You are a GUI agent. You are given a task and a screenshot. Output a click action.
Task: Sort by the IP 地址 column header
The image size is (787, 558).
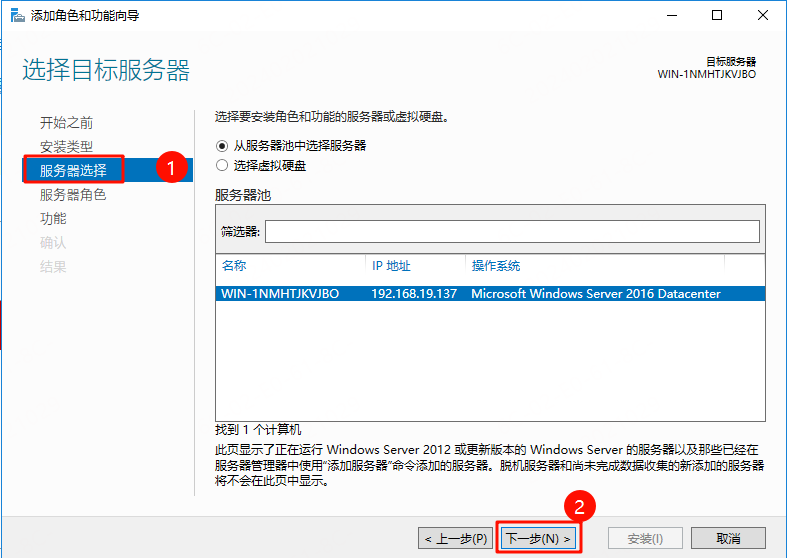(414, 266)
